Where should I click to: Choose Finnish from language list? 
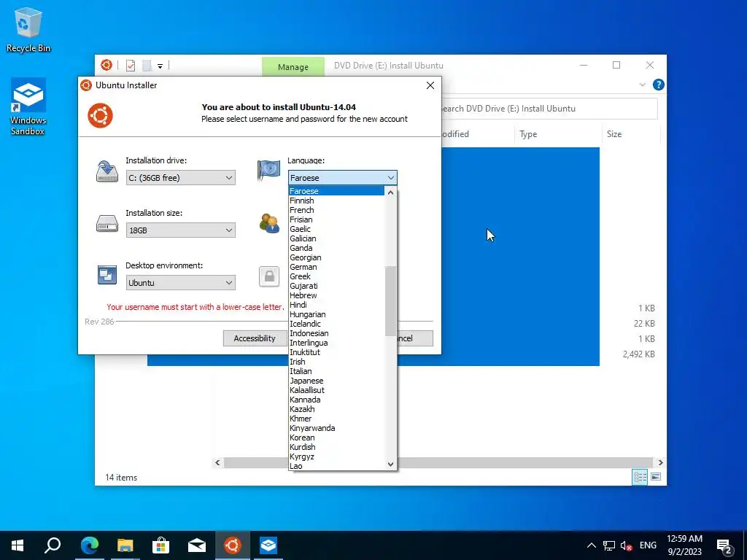coord(336,201)
